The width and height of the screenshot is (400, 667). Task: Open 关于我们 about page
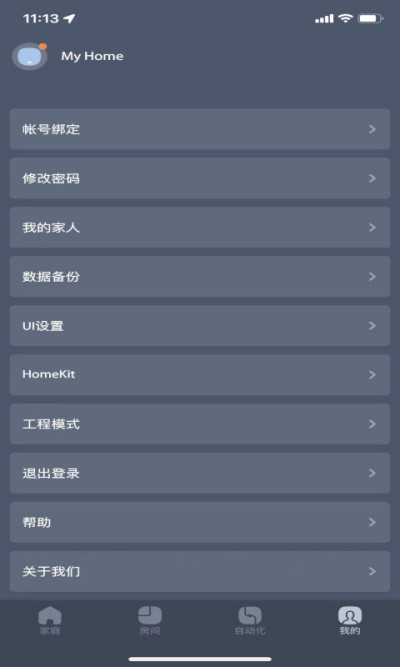(x=200, y=571)
